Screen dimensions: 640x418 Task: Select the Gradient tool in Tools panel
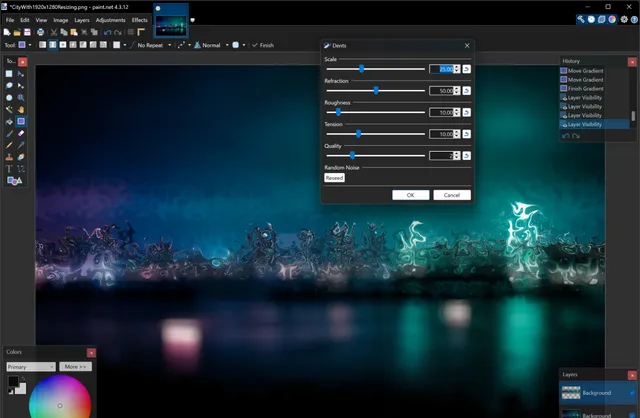21,121
